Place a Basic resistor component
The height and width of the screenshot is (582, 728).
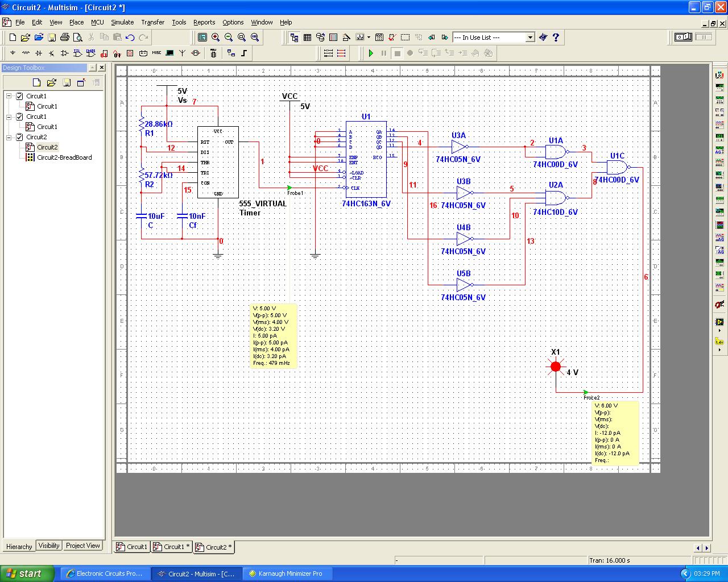[26, 53]
